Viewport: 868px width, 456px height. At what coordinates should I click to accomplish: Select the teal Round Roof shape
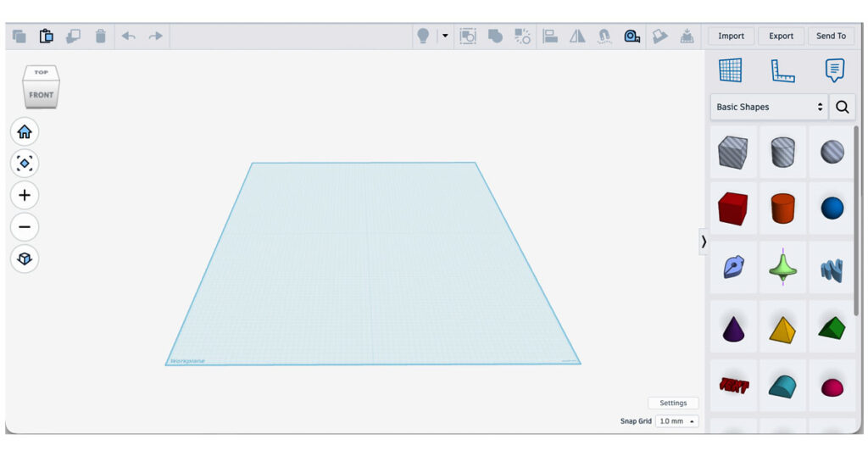point(782,386)
